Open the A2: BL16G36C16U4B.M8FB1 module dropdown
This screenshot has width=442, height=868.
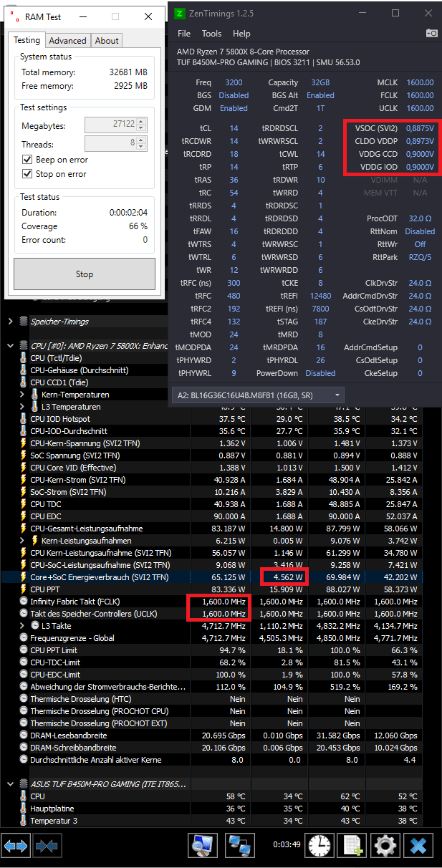(259, 395)
